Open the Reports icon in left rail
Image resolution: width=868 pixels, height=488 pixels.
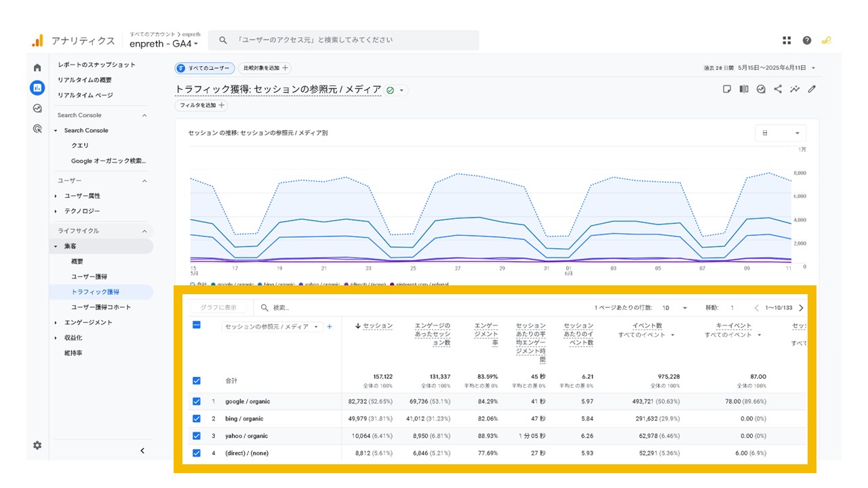point(37,87)
